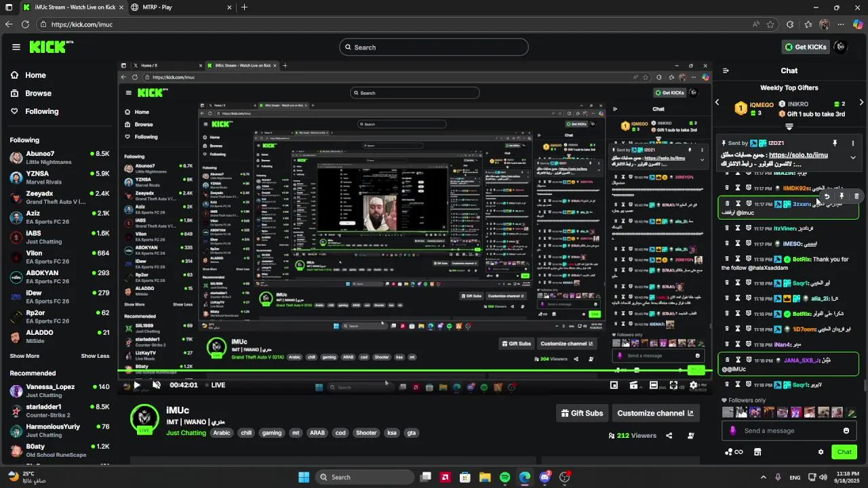The height and width of the screenshot is (488, 868).
Task: Unmute the stream volume
Action: point(157,385)
